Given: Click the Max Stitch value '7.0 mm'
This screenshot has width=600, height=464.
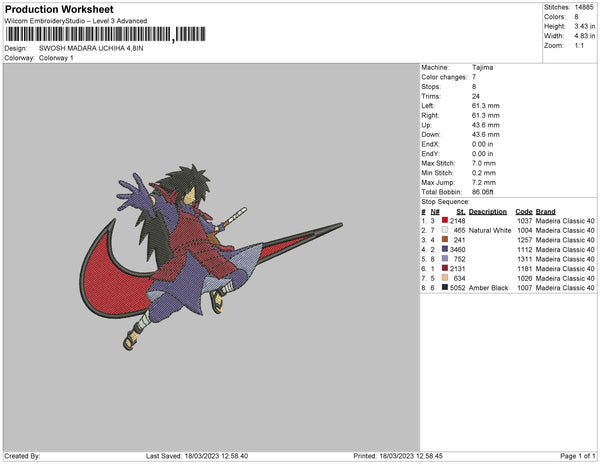Looking at the screenshot, I should point(484,163).
